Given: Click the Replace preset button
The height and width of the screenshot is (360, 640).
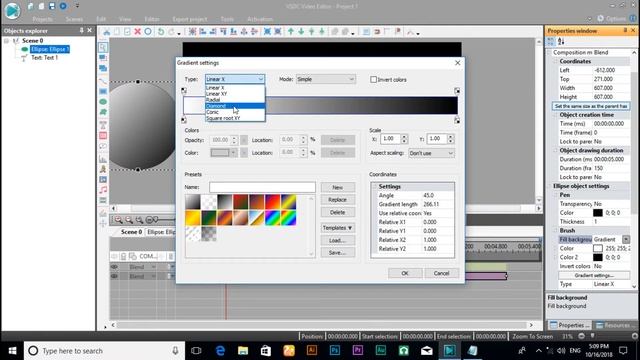Looking at the screenshot, I should click(338, 200).
